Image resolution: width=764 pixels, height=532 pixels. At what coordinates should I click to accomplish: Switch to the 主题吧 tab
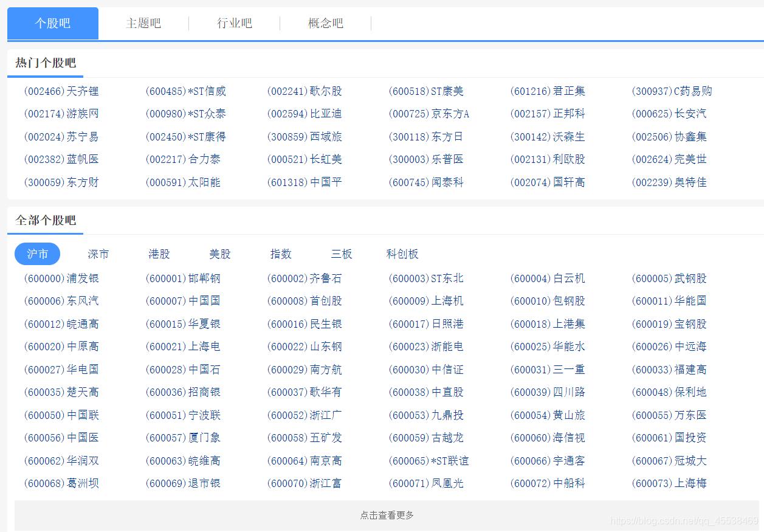point(143,24)
